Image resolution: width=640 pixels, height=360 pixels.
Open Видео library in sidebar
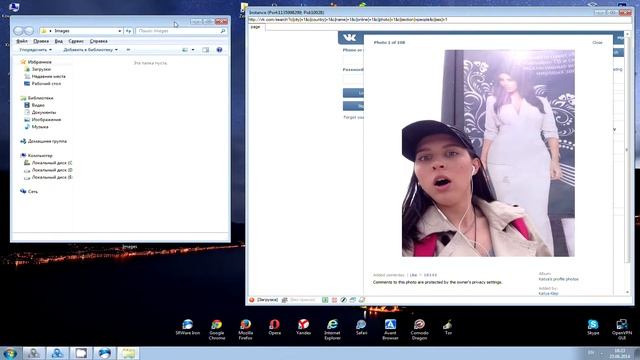(38, 105)
